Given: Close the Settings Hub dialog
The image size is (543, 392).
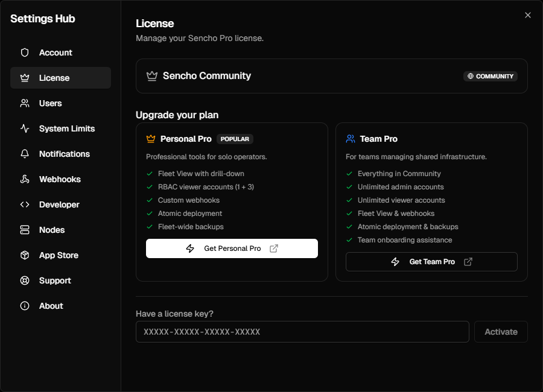Looking at the screenshot, I should 528,15.
